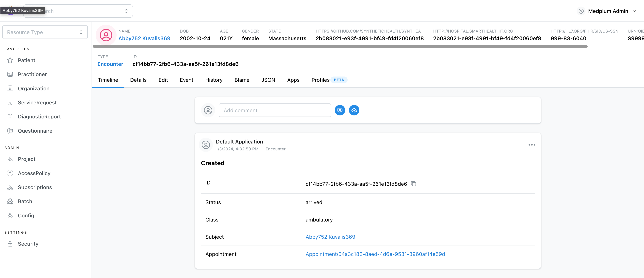644x278 pixels.
Task: Click the Practitioner ID card icon
Action: click(x=10, y=74)
